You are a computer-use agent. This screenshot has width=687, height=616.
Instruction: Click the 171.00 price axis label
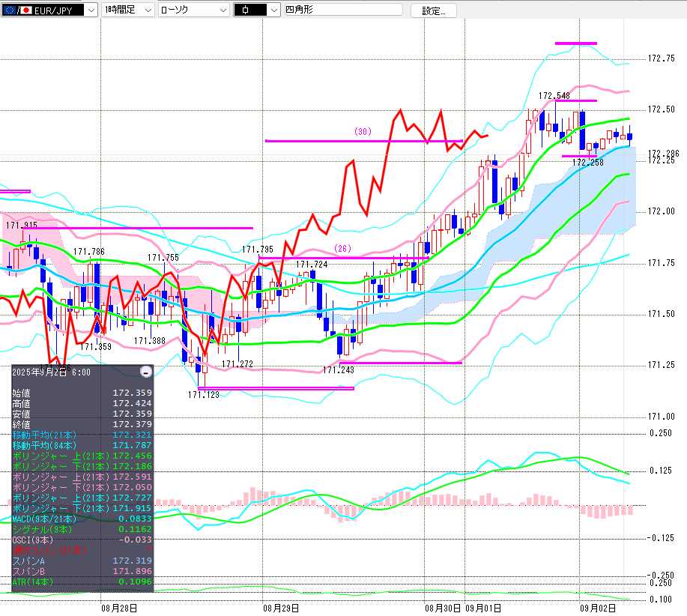pyautogui.click(x=662, y=417)
